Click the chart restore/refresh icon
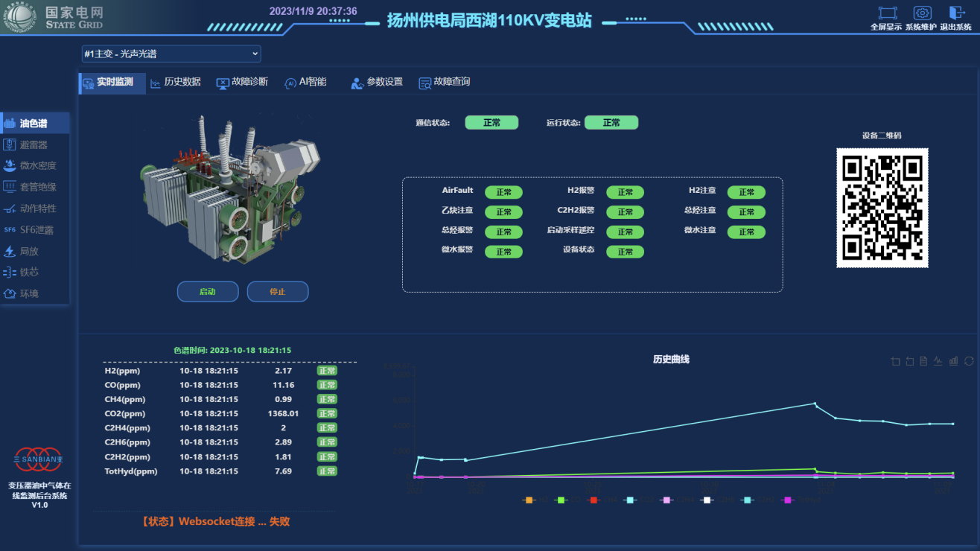980x551 pixels. pos(968,361)
